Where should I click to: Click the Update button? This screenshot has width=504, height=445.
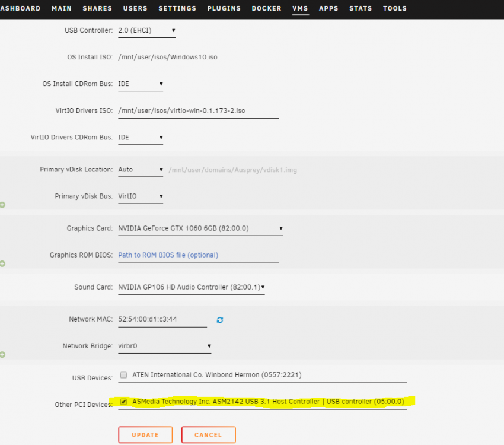[145, 435]
